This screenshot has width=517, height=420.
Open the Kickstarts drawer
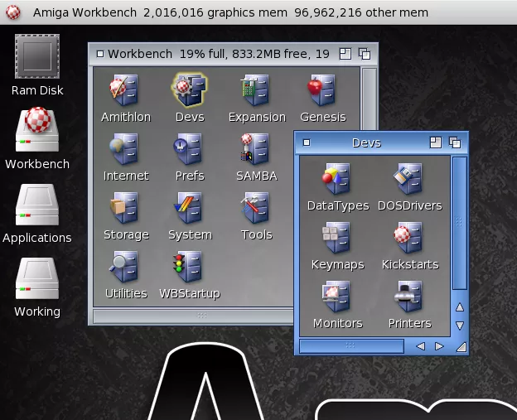(409, 238)
